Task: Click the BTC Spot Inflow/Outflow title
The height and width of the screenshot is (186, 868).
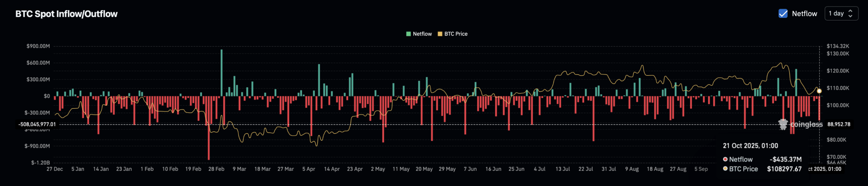Action: pyautogui.click(x=66, y=14)
